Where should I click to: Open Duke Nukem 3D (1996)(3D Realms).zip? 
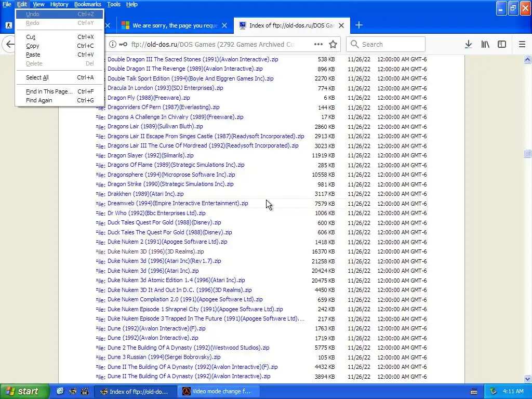tap(156, 251)
